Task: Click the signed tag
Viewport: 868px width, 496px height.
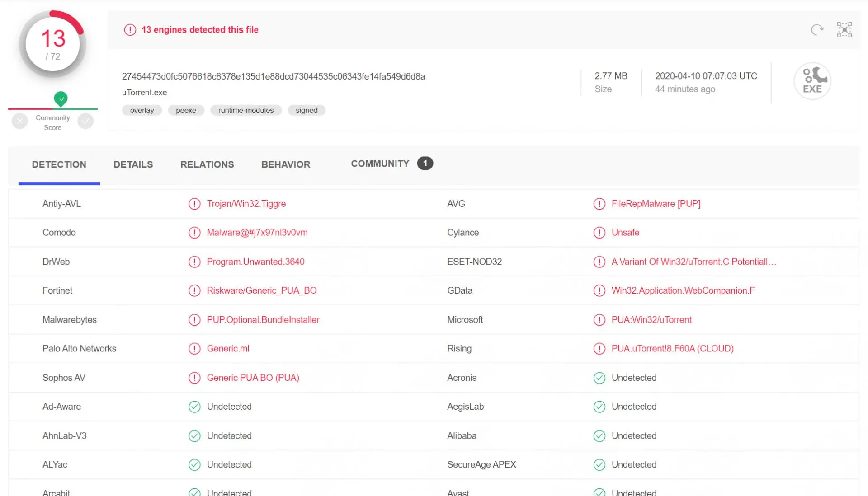Action: coord(307,110)
